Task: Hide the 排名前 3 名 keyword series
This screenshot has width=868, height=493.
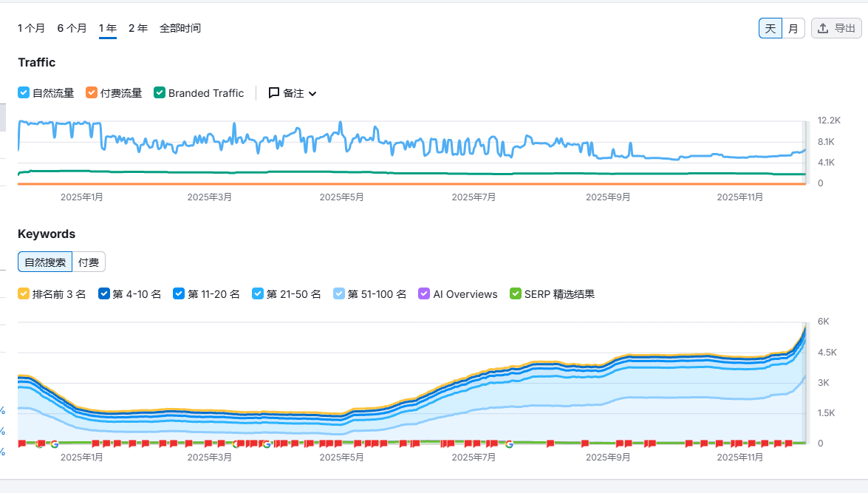Action: click(x=24, y=294)
